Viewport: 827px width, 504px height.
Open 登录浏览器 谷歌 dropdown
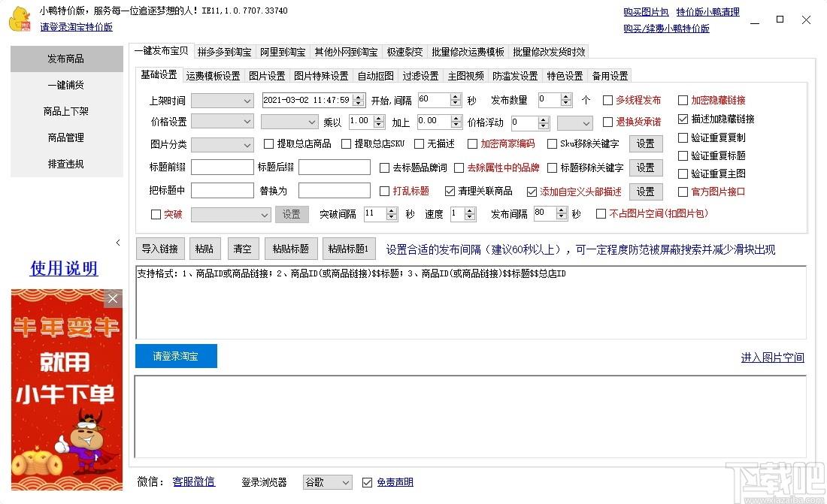pos(328,482)
